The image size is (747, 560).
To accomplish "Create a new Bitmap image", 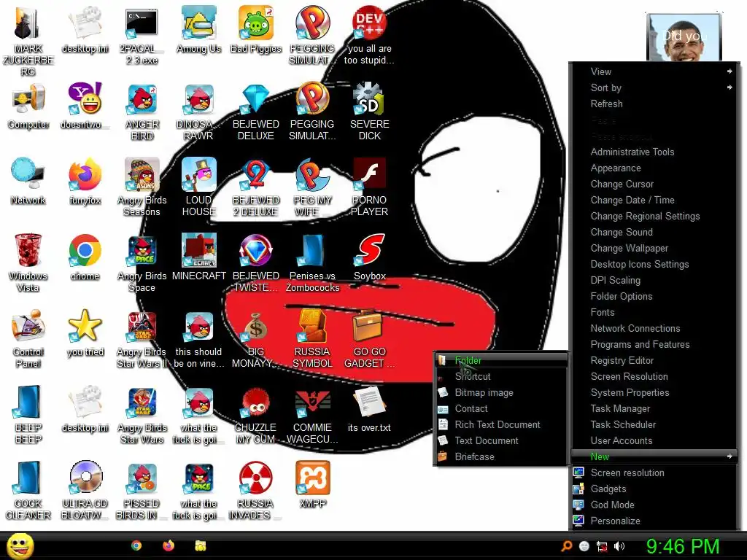I will [502, 392].
